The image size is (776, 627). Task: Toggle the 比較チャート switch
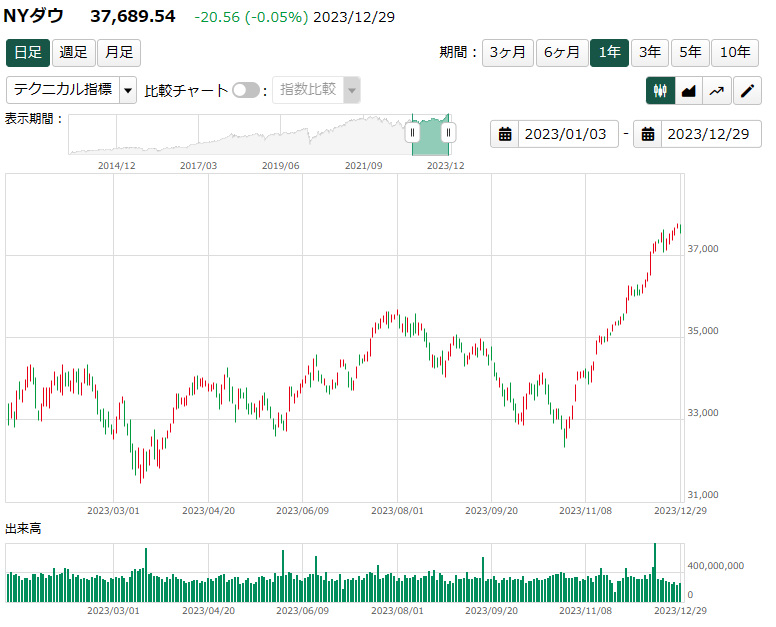click(x=245, y=90)
